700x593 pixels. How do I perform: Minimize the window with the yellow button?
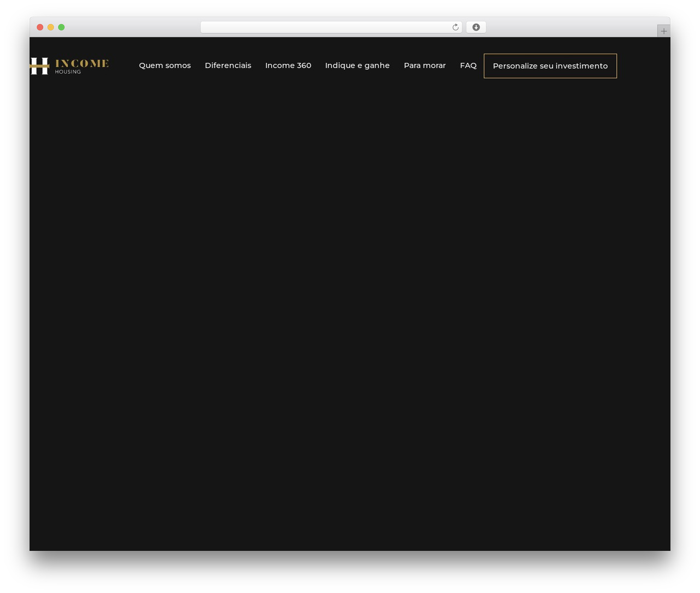tap(50, 27)
